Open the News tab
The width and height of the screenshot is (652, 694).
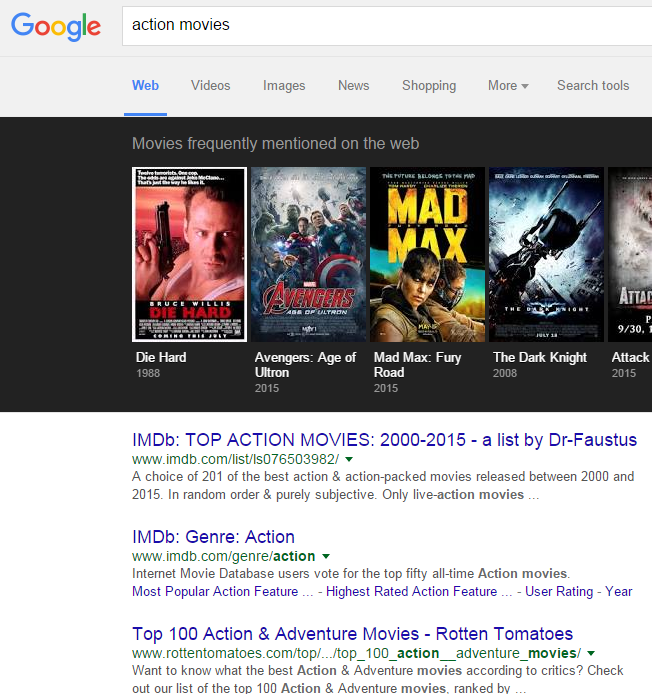tap(354, 85)
